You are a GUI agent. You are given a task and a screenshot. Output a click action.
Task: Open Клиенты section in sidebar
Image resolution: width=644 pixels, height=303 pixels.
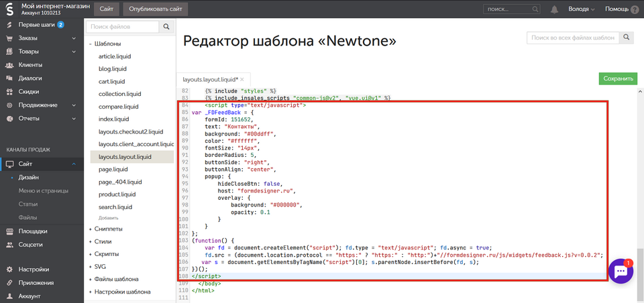coord(31,66)
